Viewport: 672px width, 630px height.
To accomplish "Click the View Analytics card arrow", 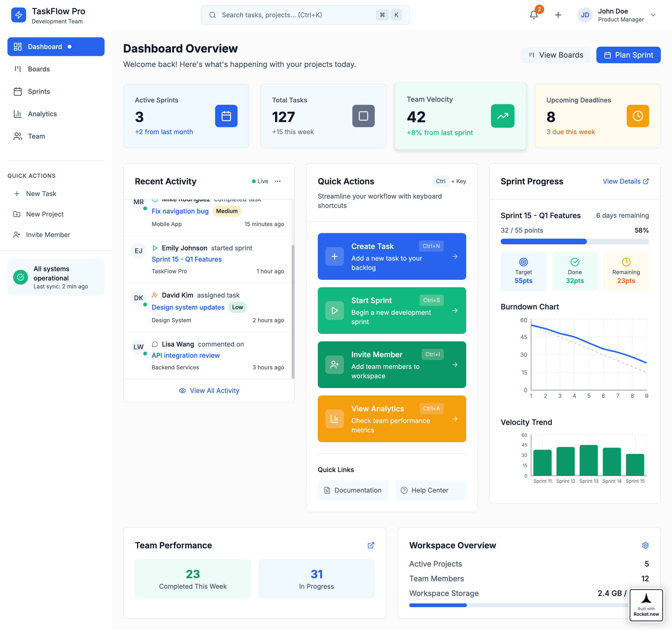I will point(455,419).
